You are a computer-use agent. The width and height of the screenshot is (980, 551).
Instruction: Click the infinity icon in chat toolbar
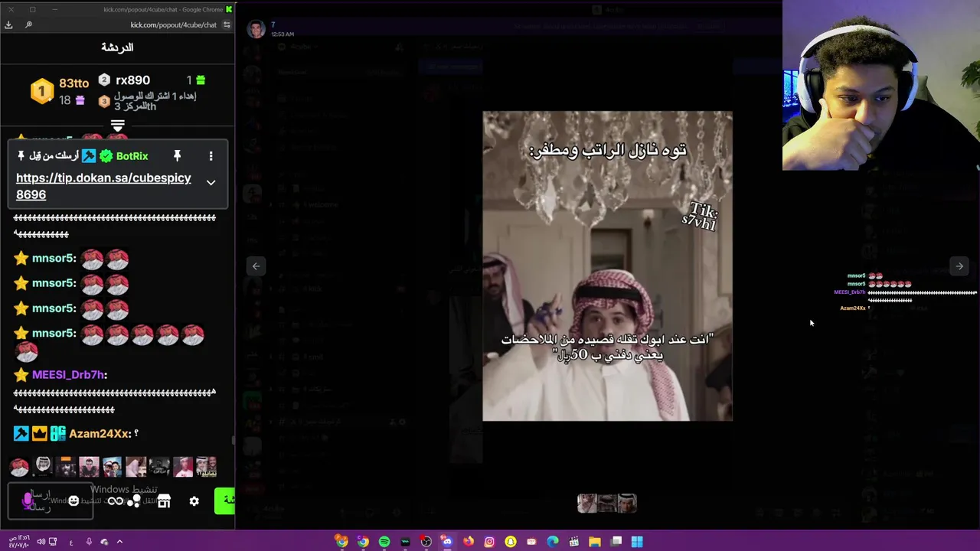click(x=115, y=501)
